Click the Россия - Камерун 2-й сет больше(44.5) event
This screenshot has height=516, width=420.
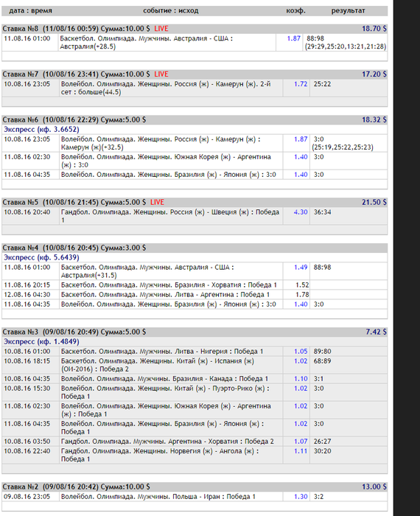(x=166, y=88)
